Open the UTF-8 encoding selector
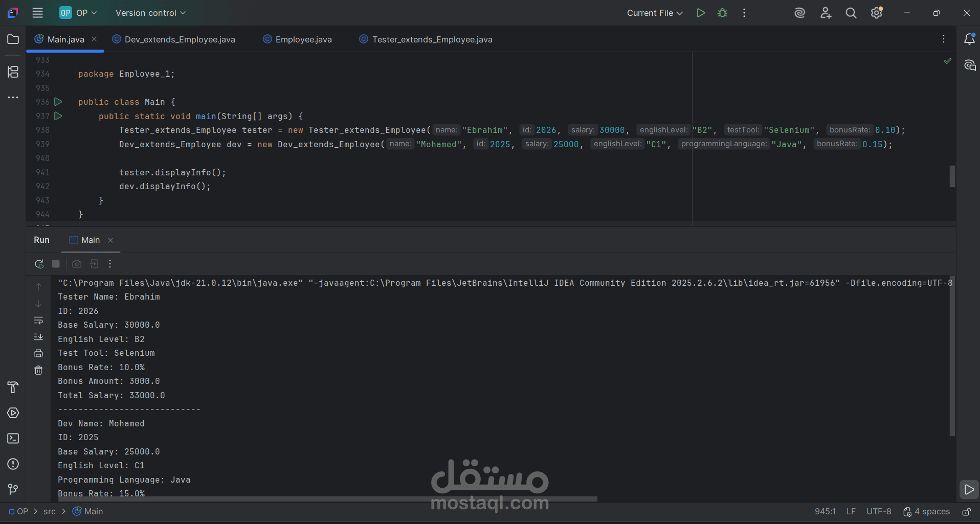Image resolution: width=980 pixels, height=524 pixels. coord(879,512)
